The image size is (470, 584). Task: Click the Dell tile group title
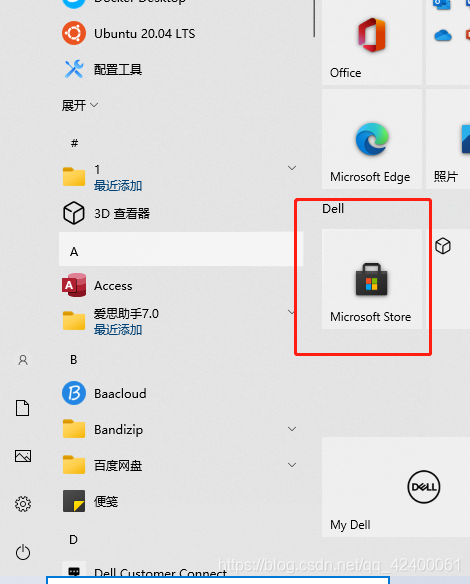(333, 209)
